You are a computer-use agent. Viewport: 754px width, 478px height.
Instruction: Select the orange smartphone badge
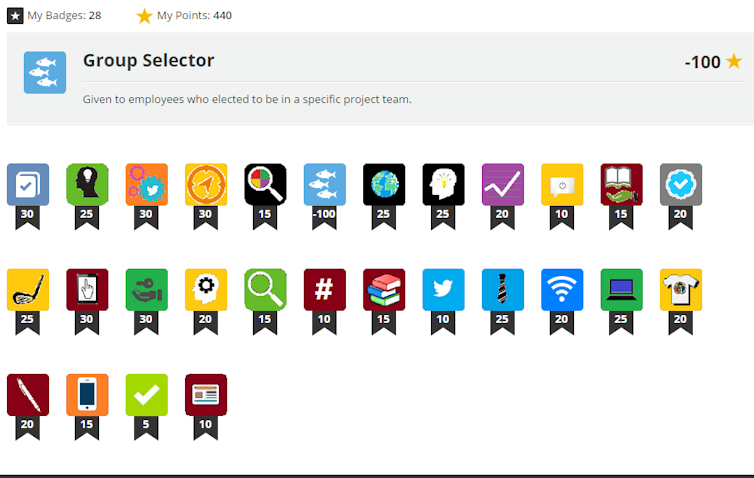[x=87, y=394]
